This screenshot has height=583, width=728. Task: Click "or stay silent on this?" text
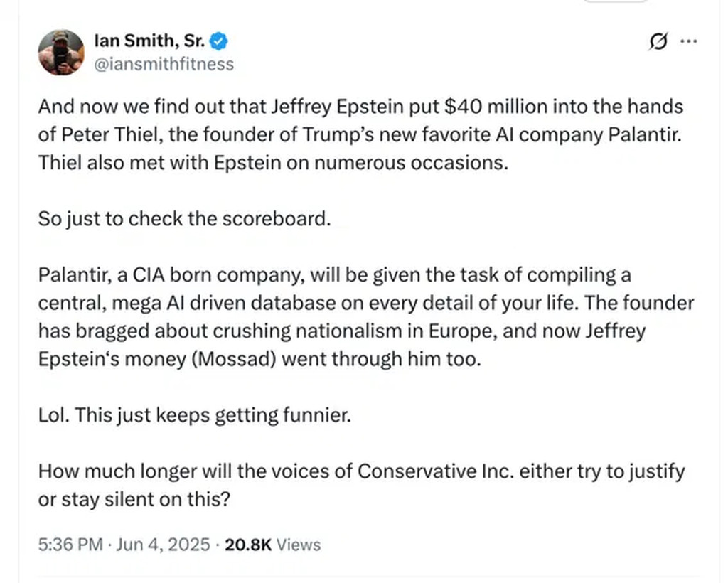tap(134, 499)
